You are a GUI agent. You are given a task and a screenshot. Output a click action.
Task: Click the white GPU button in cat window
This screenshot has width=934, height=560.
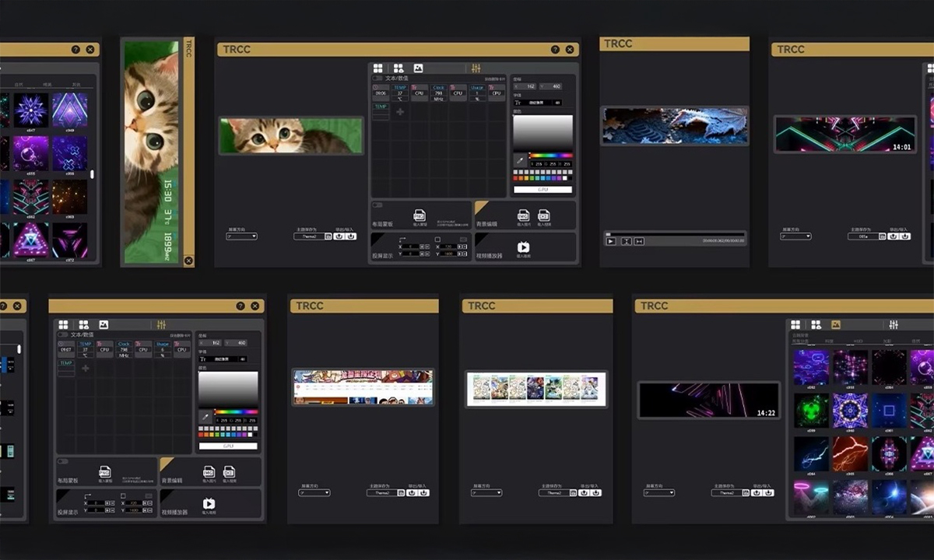pyautogui.click(x=542, y=189)
